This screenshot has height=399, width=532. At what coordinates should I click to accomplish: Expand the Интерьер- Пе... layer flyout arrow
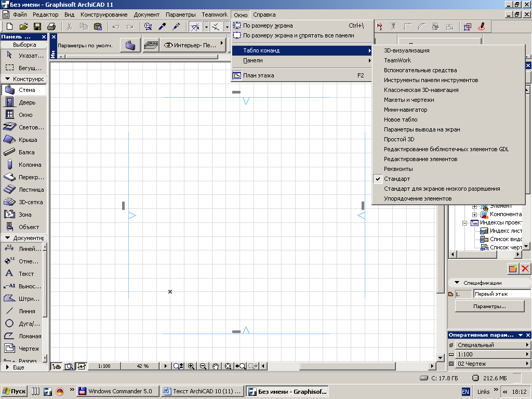coord(221,43)
